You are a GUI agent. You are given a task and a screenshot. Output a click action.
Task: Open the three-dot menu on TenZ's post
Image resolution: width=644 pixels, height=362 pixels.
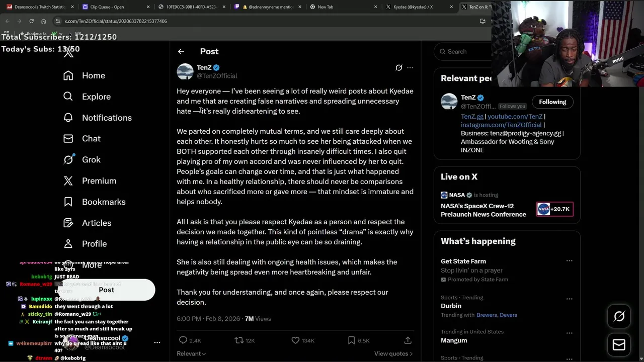coord(410,67)
